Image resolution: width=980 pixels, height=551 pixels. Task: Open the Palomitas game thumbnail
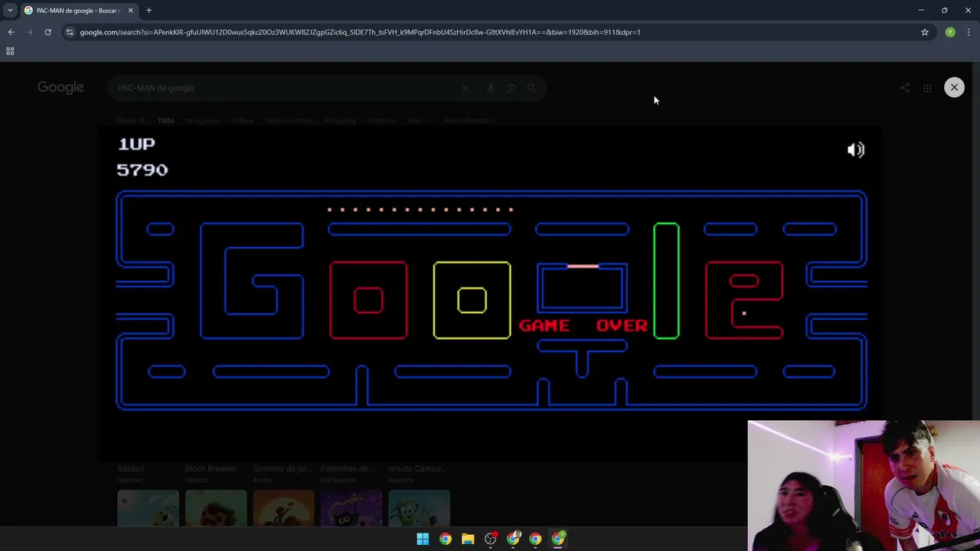pyautogui.click(x=351, y=508)
